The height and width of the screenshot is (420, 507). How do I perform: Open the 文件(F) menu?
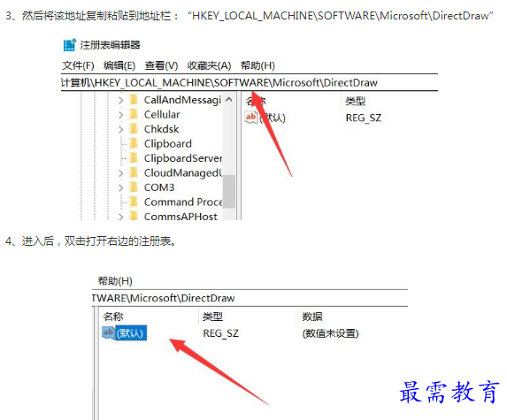coord(78,65)
